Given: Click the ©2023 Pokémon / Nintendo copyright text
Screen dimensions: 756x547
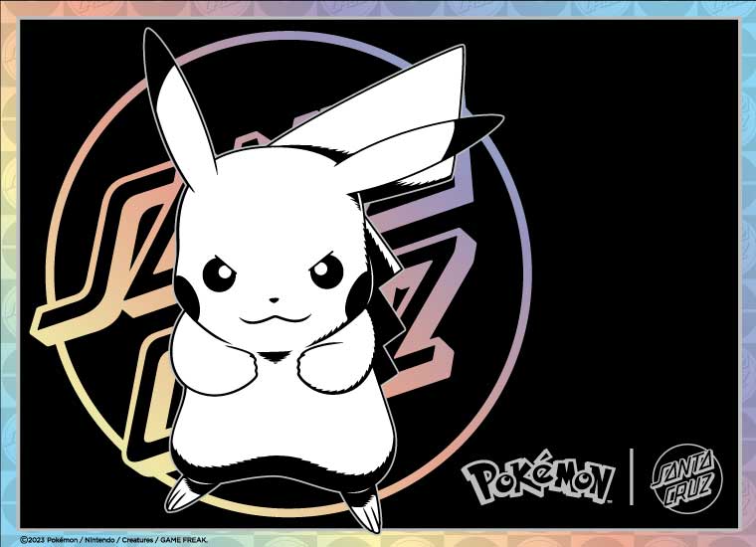Looking at the screenshot, I should click(x=114, y=540).
